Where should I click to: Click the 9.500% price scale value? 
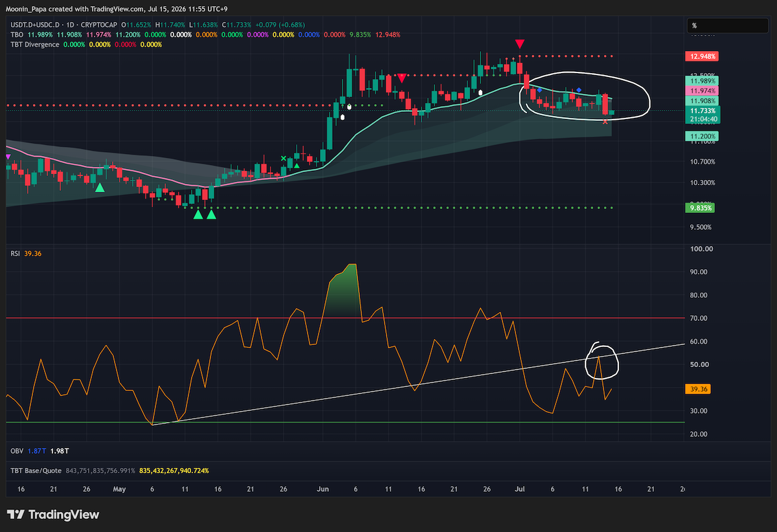click(701, 227)
